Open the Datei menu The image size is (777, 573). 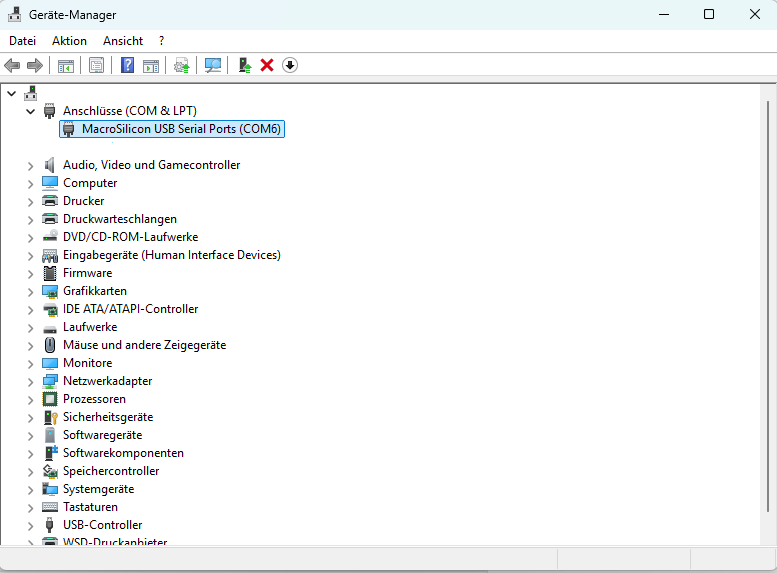(22, 41)
